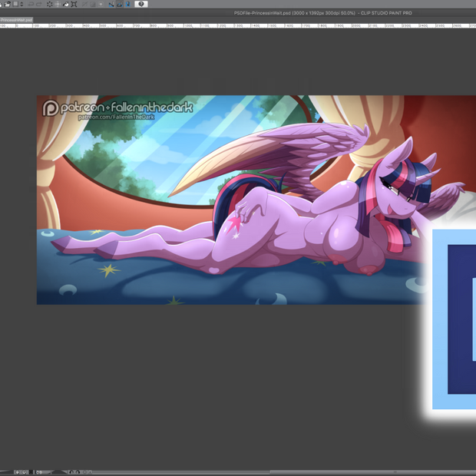Click the Fill icon in the command bar
The image size is (476, 476).
click(66, 4)
